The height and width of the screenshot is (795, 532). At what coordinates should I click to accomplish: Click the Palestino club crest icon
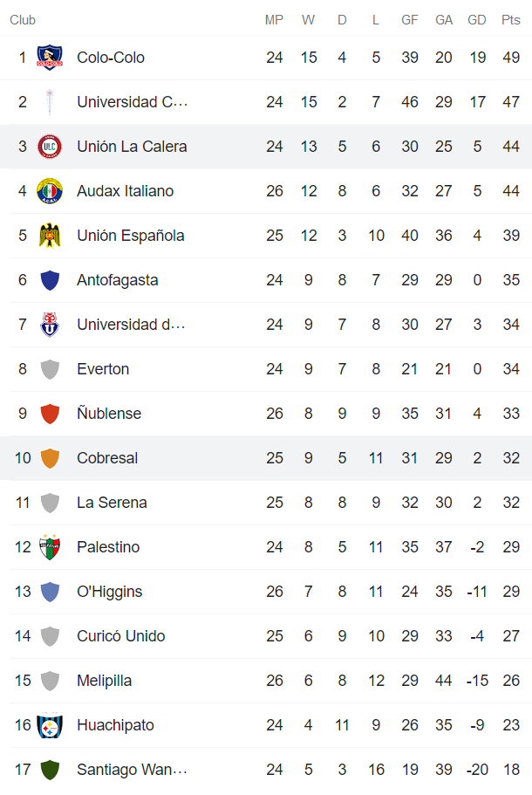coord(50,547)
